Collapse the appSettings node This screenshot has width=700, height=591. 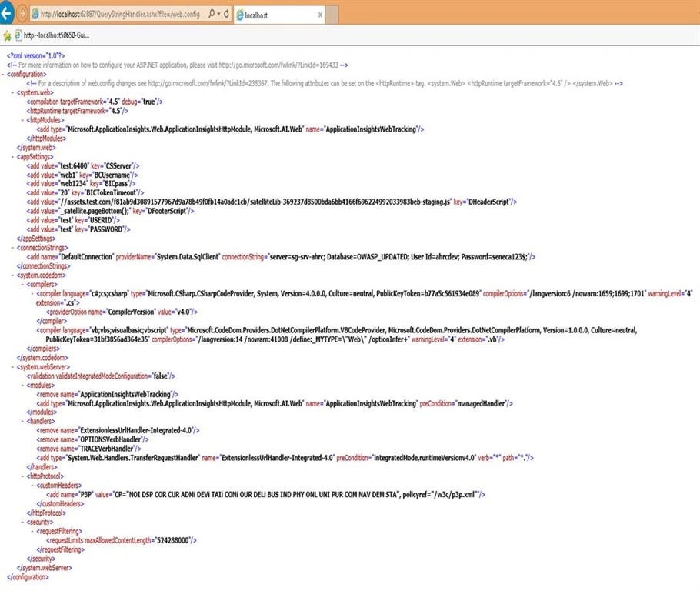point(13,156)
